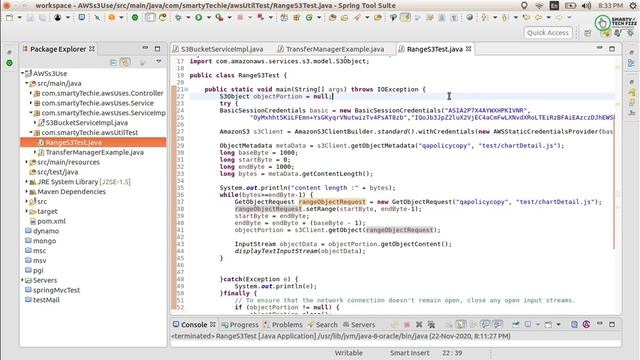Viewport: 640px width, 360px height.
Task: Click the Open Type icon in toolbar
Action: coord(333,18)
